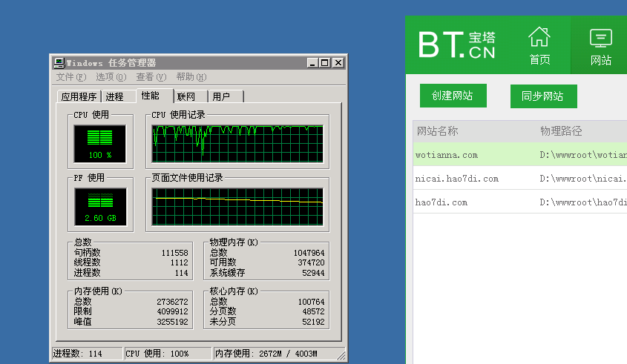Click the status bar CPU 使用: 100%

pos(168,354)
